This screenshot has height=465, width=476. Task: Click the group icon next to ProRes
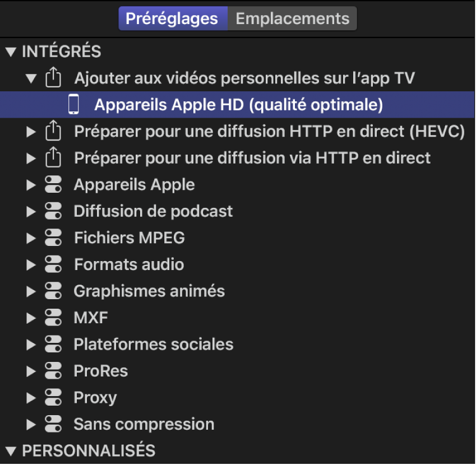coord(52,371)
